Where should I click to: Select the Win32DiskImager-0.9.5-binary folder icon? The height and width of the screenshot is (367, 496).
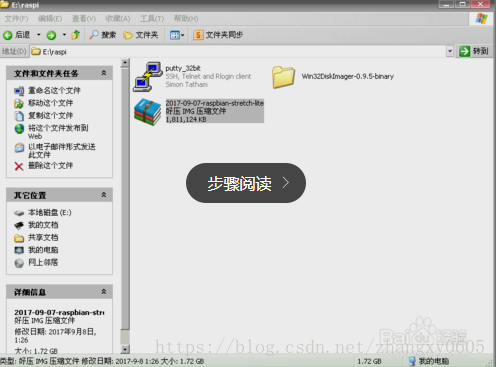click(x=283, y=77)
